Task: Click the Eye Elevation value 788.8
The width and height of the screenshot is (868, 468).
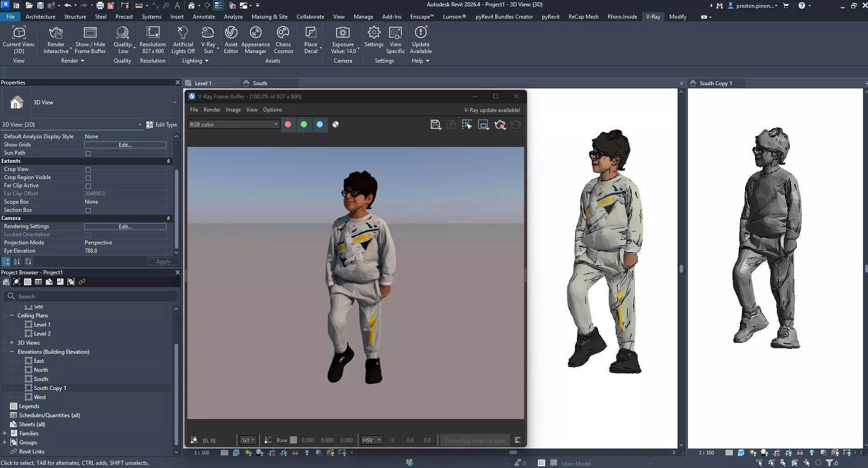Action: point(91,251)
